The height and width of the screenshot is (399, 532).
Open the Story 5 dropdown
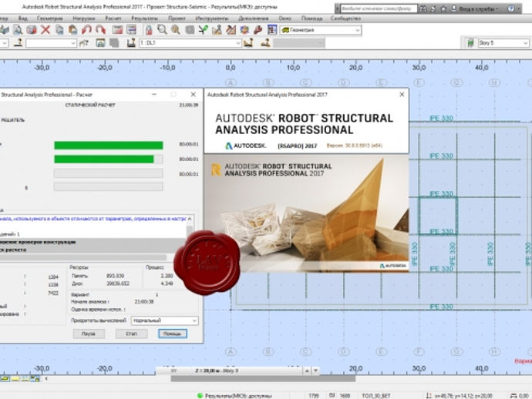pos(503,43)
